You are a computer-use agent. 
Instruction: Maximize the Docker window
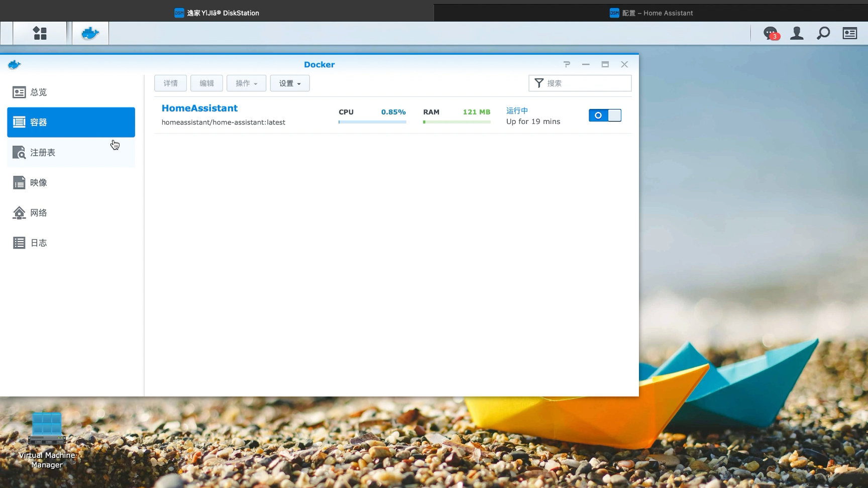(605, 64)
